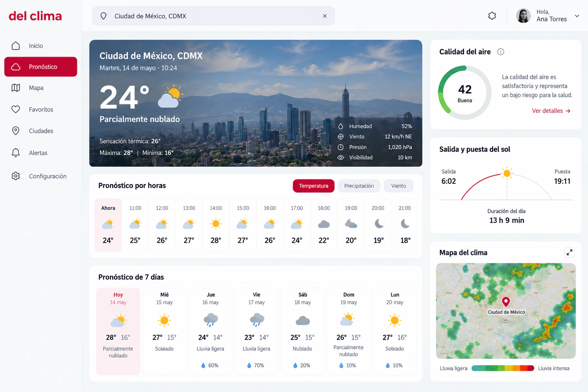Click the Ciudad de México search input field
Viewport: 588px width, 392px height.
[x=213, y=16]
